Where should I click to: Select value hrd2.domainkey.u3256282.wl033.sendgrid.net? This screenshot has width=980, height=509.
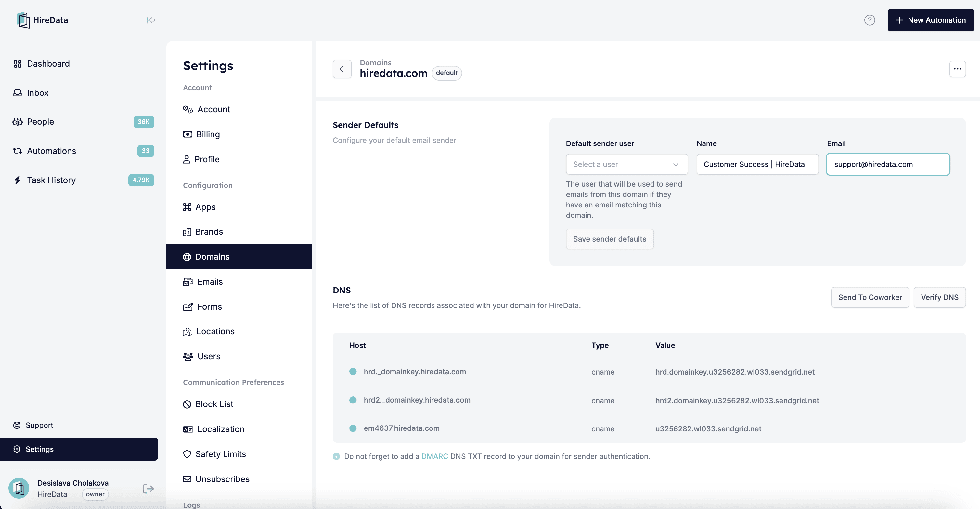pos(737,401)
